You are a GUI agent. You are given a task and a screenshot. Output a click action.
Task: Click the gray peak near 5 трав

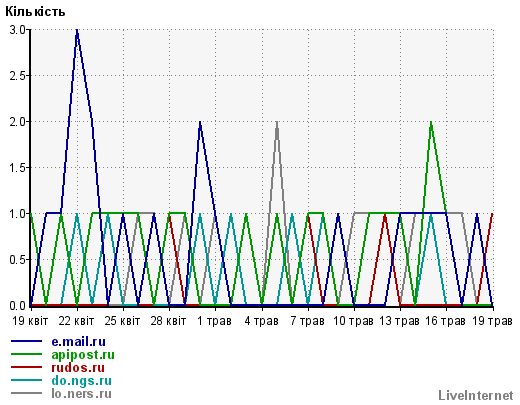click(277, 123)
